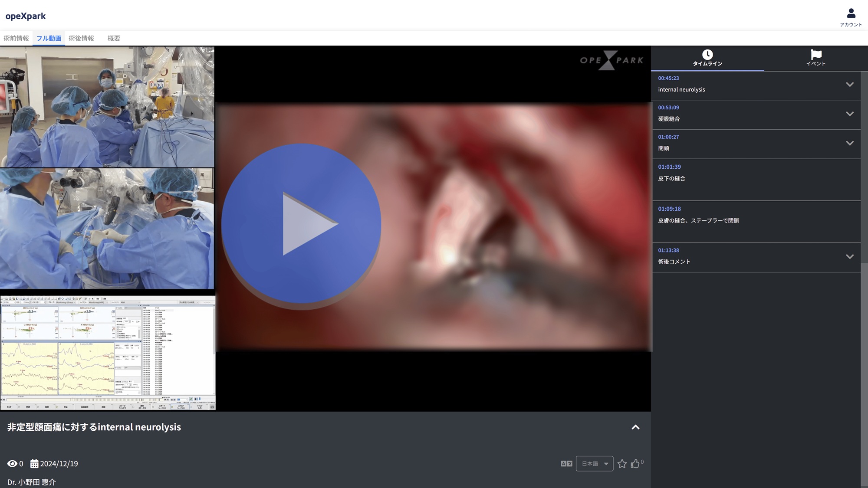Jump to timestamp 01:01:39
Viewport: 868px width, 488px height.
click(x=669, y=167)
